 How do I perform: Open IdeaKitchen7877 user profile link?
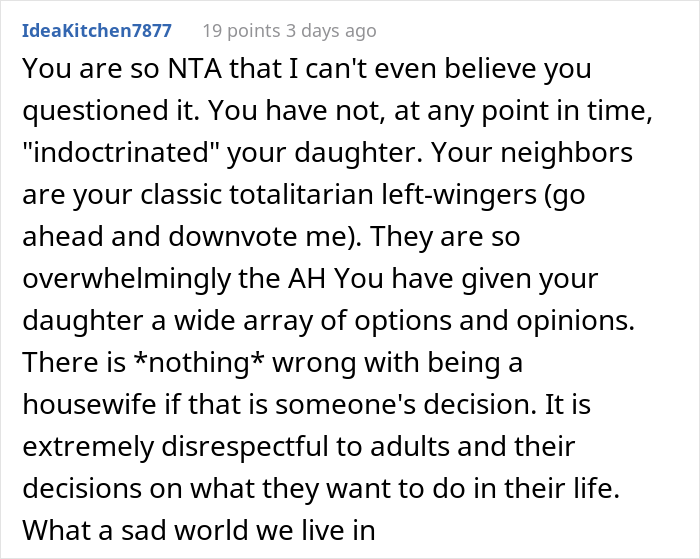(97, 31)
